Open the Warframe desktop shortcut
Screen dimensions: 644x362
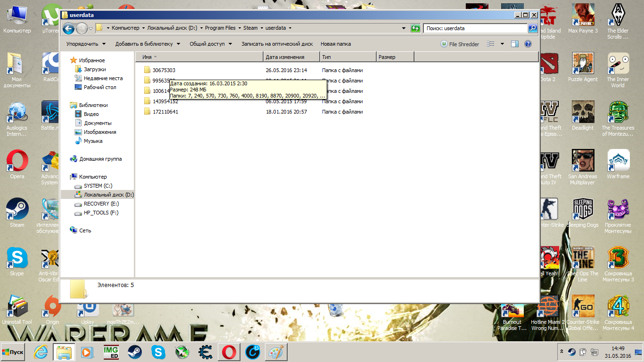pyautogui.click(x=618, y=164)
